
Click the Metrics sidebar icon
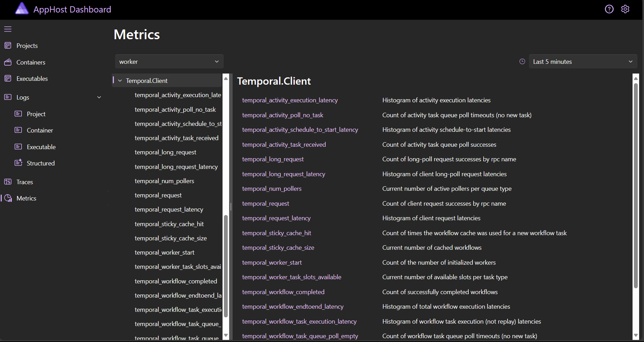[8, 198]
